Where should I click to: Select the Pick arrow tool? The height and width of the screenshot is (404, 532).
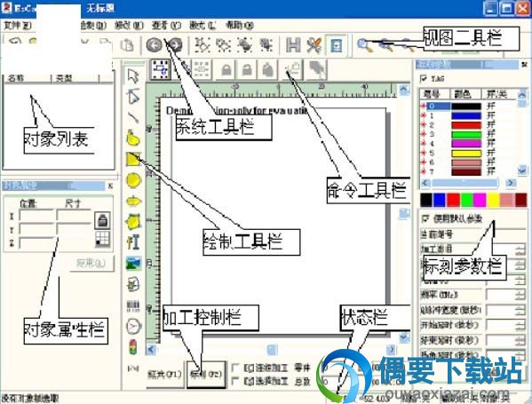[133, 75]
